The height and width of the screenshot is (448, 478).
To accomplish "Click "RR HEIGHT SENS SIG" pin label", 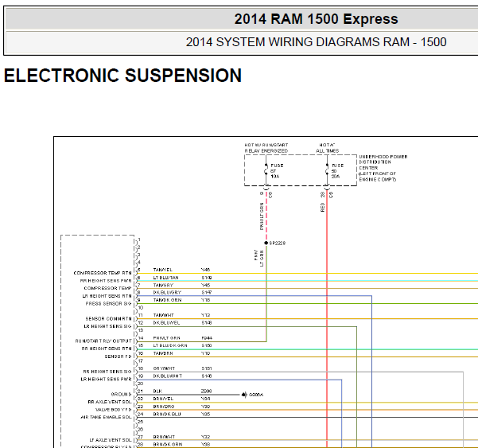I will [107, 372].
